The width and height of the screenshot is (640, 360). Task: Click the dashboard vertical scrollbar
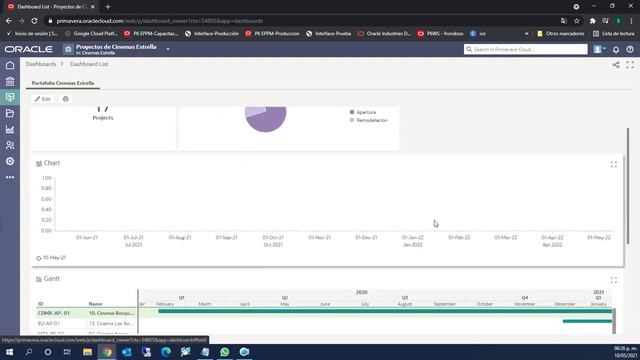(628, 186)
